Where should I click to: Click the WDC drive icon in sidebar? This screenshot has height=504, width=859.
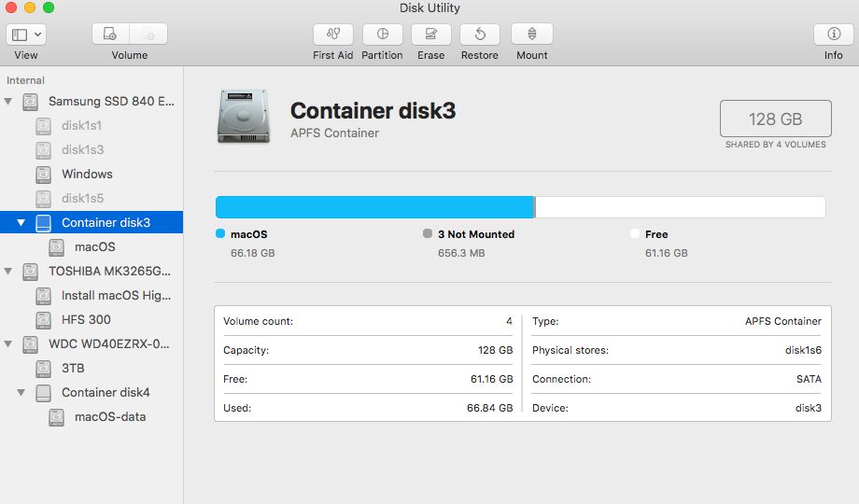[30, 344]
